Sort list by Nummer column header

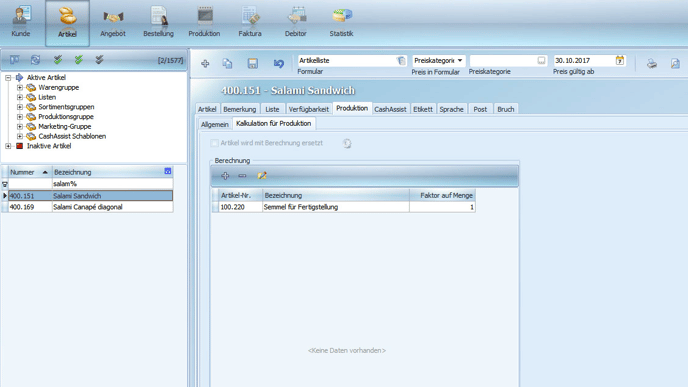tap(29, 172)
